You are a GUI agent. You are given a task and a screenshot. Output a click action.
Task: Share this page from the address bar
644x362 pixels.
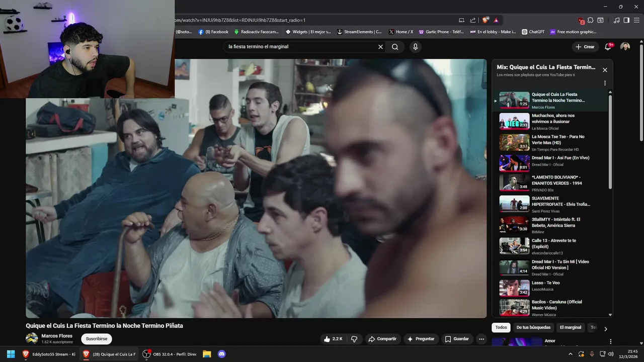tap(473, 20)
